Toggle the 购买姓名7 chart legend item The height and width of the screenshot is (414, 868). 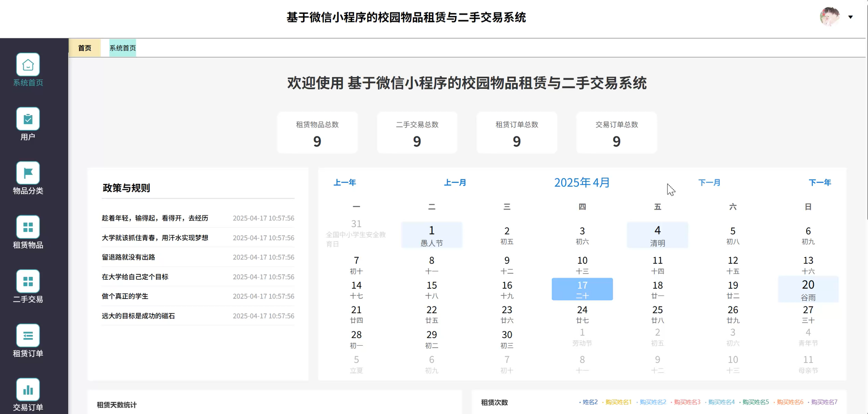click(823, 402)
